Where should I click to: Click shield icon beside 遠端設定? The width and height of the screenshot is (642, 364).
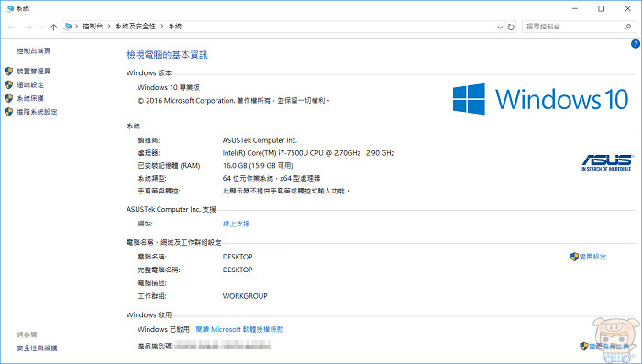point(8,84)
